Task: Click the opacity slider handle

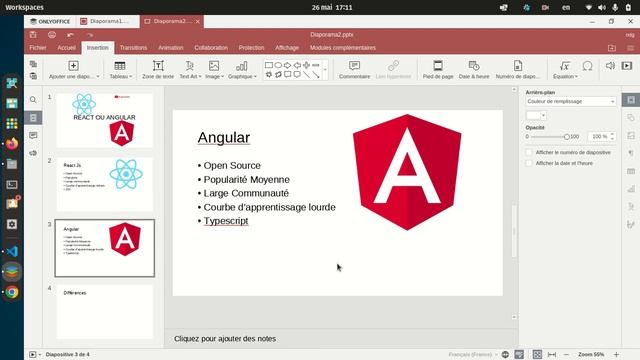Action: tap(567, 137)
